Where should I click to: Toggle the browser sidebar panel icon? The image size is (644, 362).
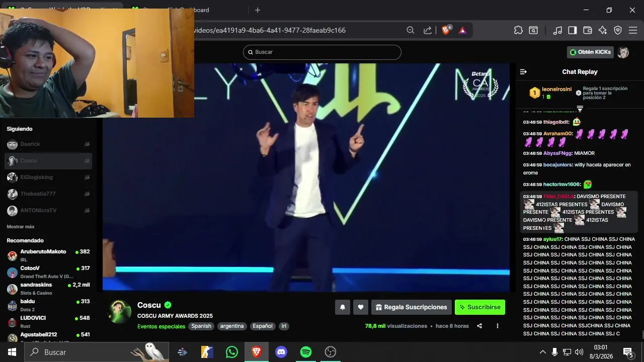[572, 30]
